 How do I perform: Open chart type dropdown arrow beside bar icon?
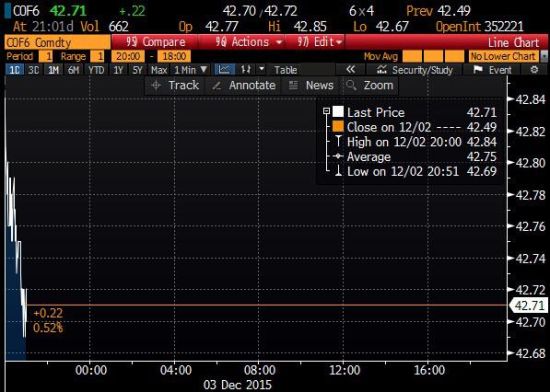click(261, 69)
